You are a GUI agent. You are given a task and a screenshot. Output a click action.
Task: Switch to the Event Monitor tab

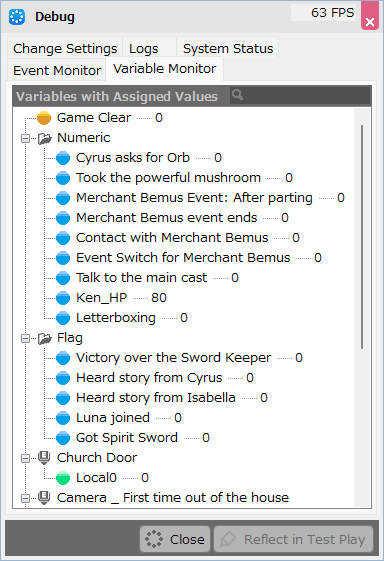(57, 70)
